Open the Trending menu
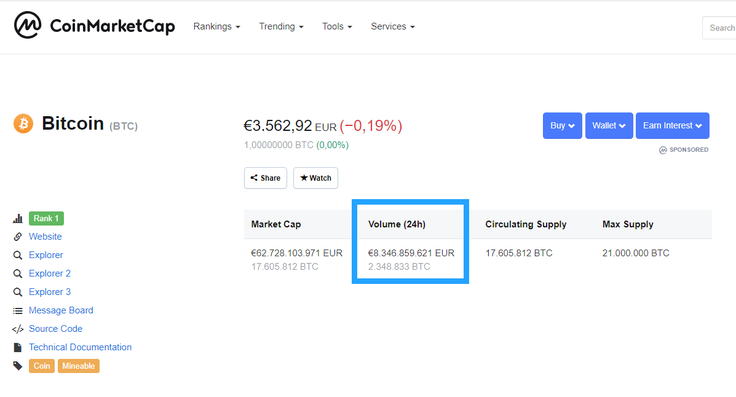This screenshot has width=736, height=397. coord(281,26)
